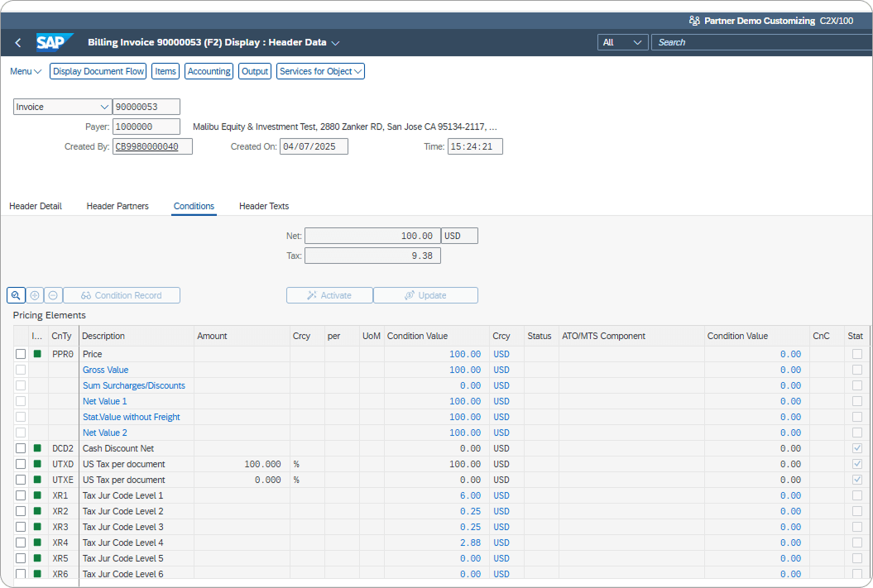Click the Display Document Flow button
This screenshot has width=873, height=588.
coord(98,71)
